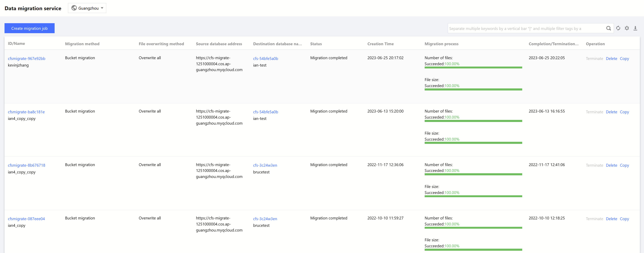Expand the Guangzhou region dropdown
The width and height of the screenshot is (644, 253).
click(x=102, y=8)
